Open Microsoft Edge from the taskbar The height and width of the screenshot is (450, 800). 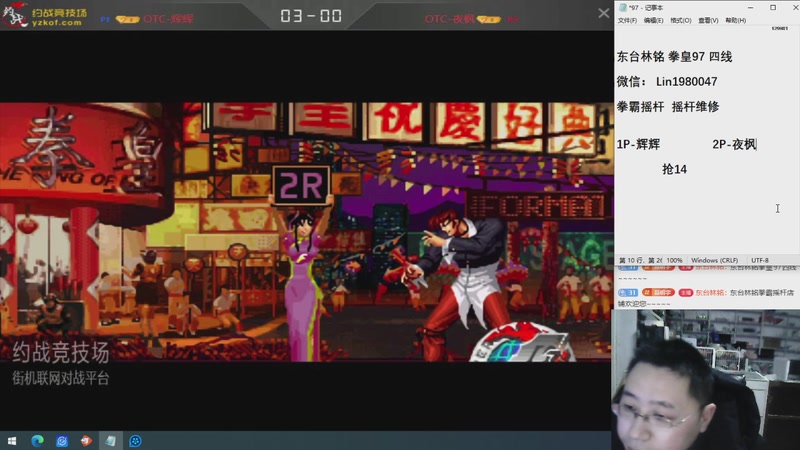(x=37, y=441)
